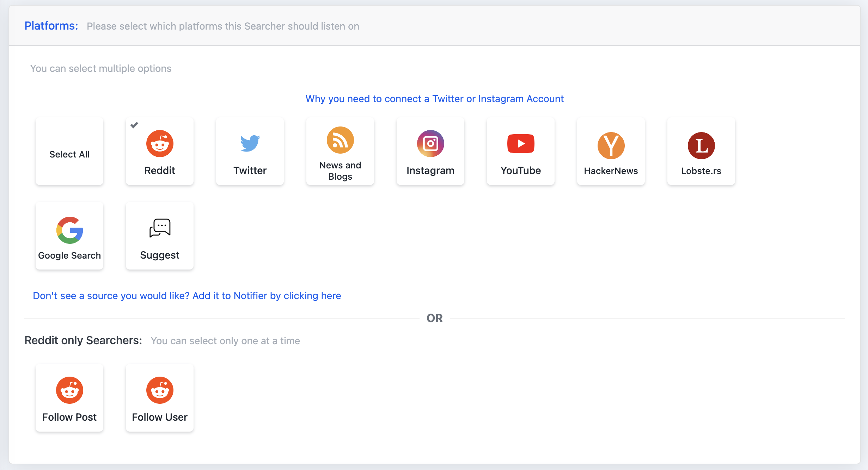The height and width of the screenshot is (470, 868).
Task: Select the YouTube platform tile
Action: point(520,151)
